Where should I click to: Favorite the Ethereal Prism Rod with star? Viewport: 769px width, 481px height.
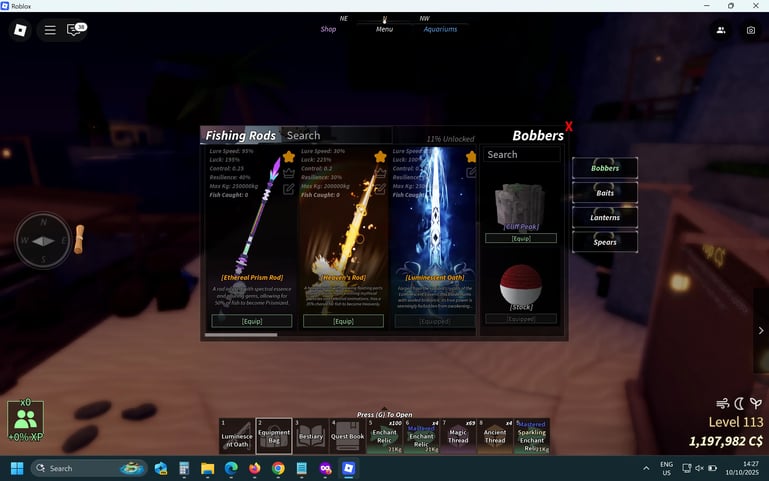pyautogui.click(x=289, y=157)
